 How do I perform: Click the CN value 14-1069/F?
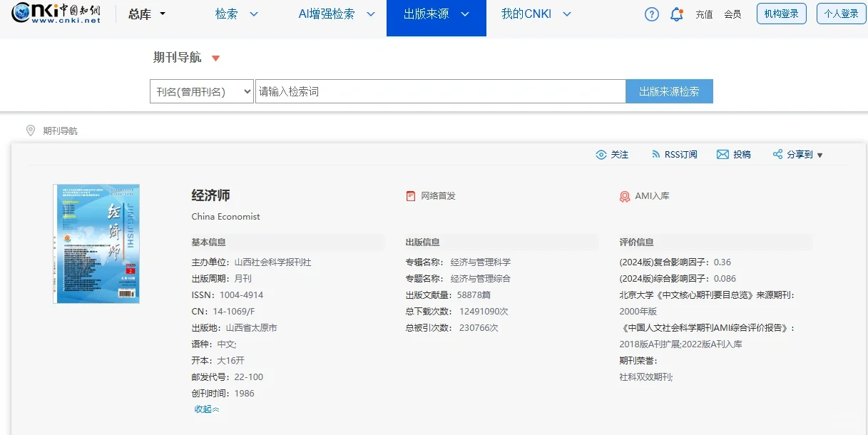tap(233, 312)
